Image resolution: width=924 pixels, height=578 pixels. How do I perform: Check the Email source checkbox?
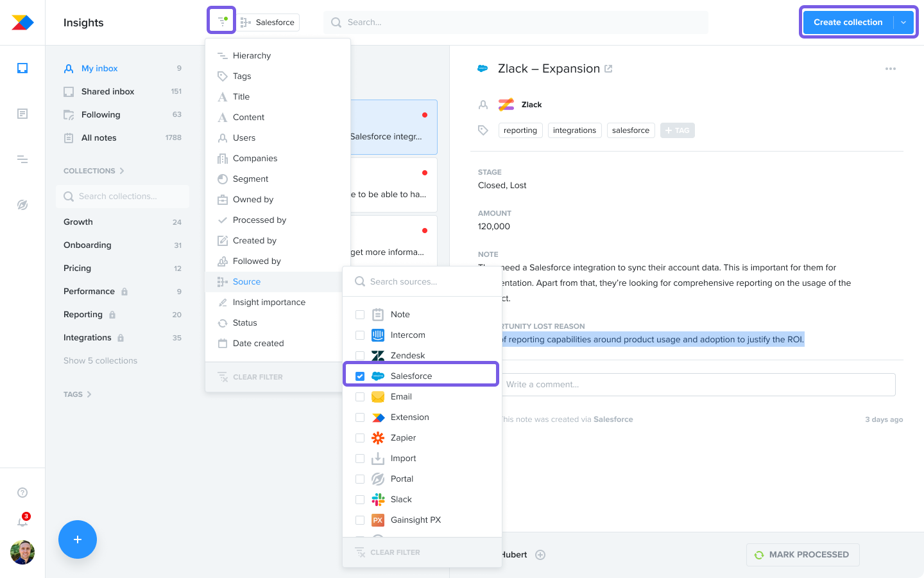pyautogui.click(x=360, y=397)
